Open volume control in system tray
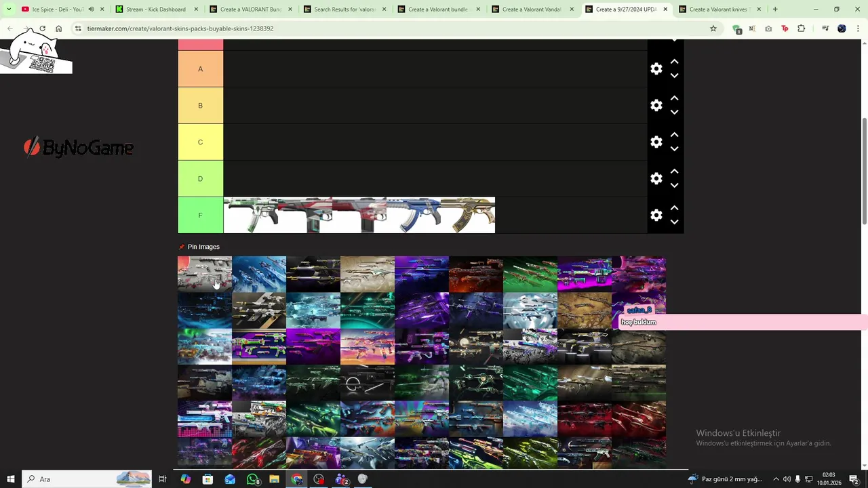This screenshot has width=868, height=488. (x=787, y=479)
